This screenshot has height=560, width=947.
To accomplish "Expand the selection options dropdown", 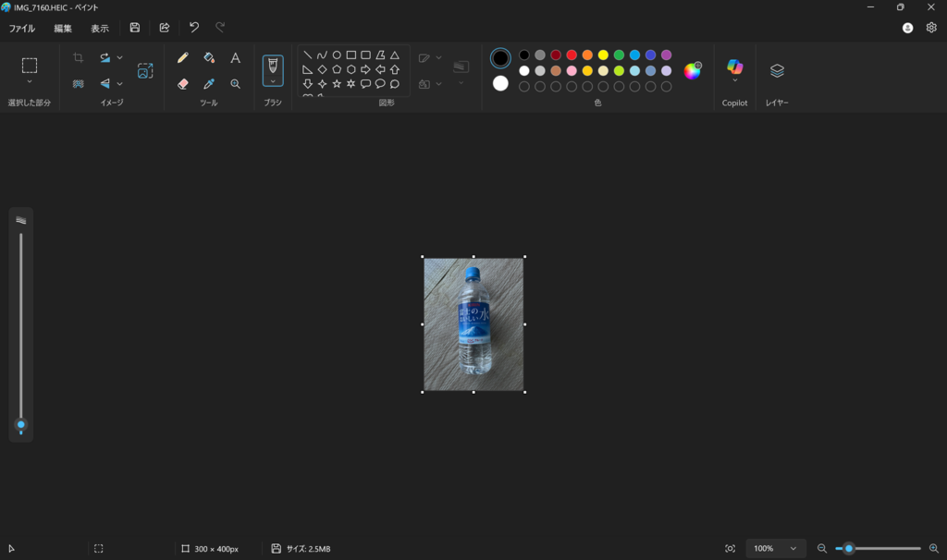I will [x=30, y=81].
